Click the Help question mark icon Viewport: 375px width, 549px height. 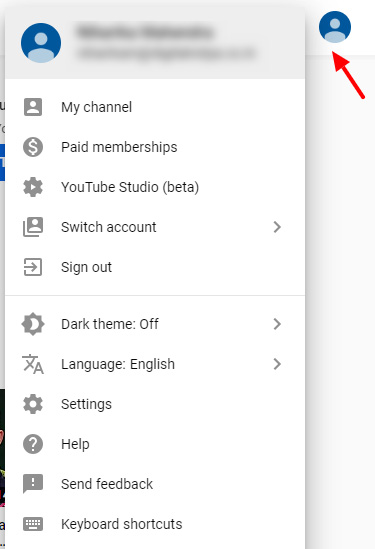click(33, 444)
